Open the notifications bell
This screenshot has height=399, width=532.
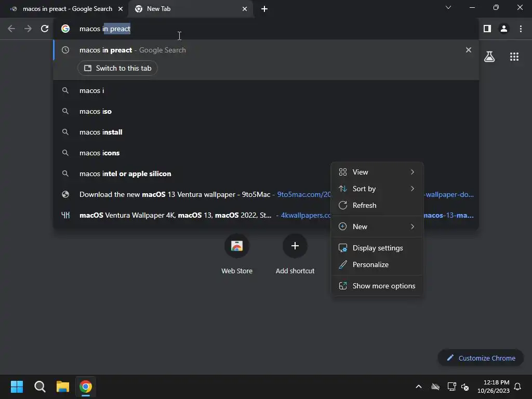click(x=518, y=387)
